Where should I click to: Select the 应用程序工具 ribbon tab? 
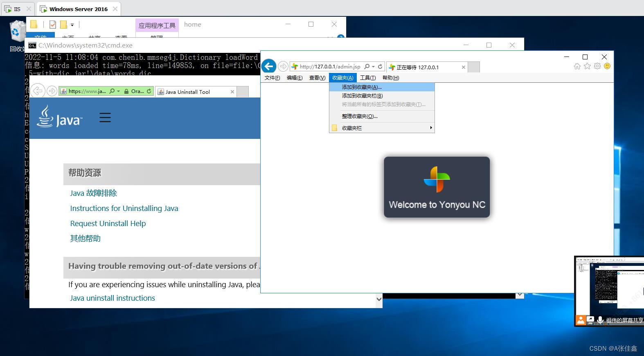157,25
